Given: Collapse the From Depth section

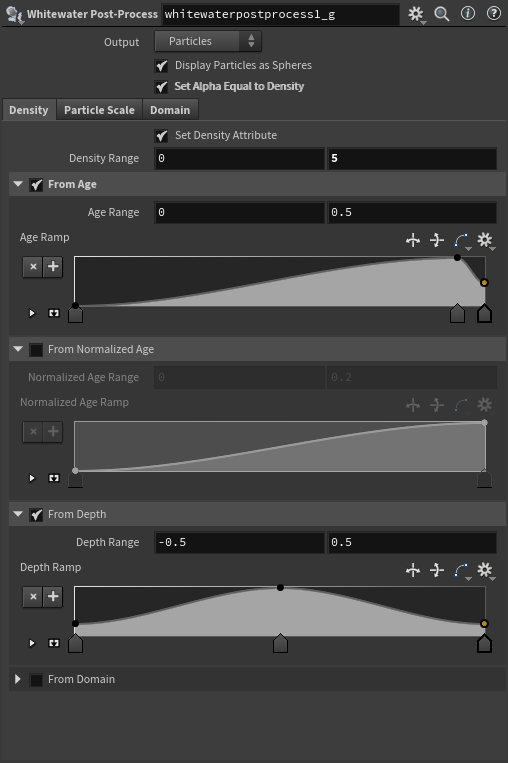Looking at the screenshot, I should (x=18, y=514).
